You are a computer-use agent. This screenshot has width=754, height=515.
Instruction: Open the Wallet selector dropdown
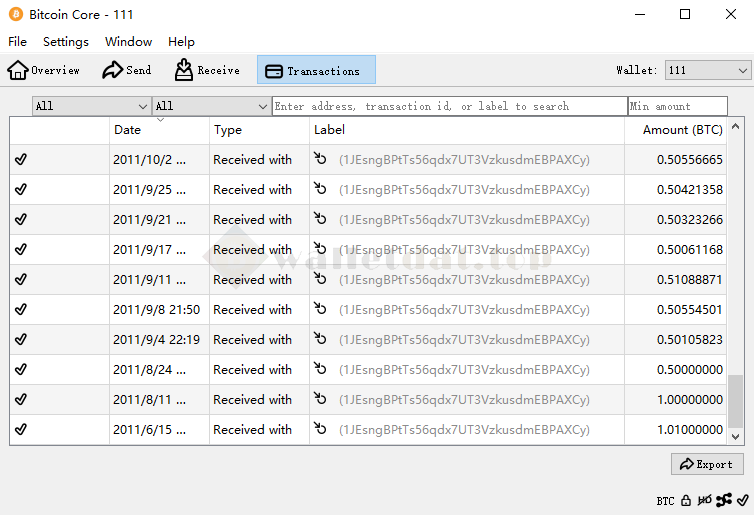coord(708,70)
